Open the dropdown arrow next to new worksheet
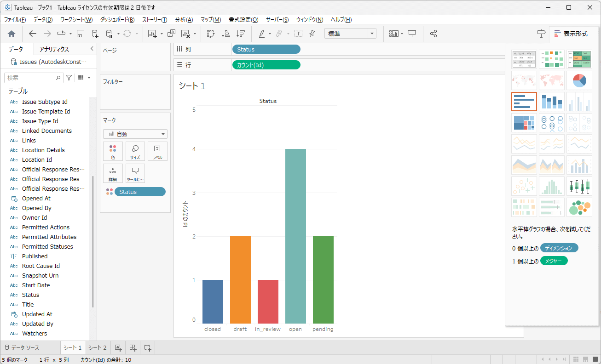Screen dimensions: 601x364 coord(162,34)
